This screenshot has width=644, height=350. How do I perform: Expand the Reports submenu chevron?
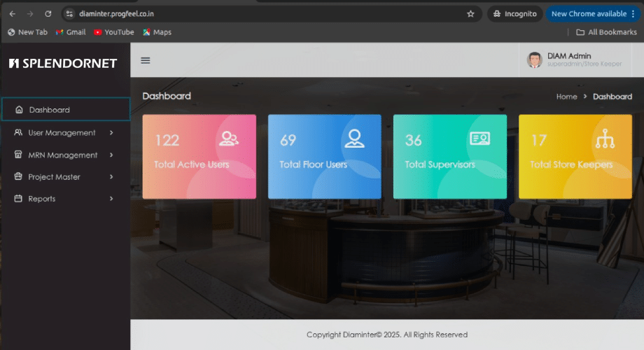[111, 199]
